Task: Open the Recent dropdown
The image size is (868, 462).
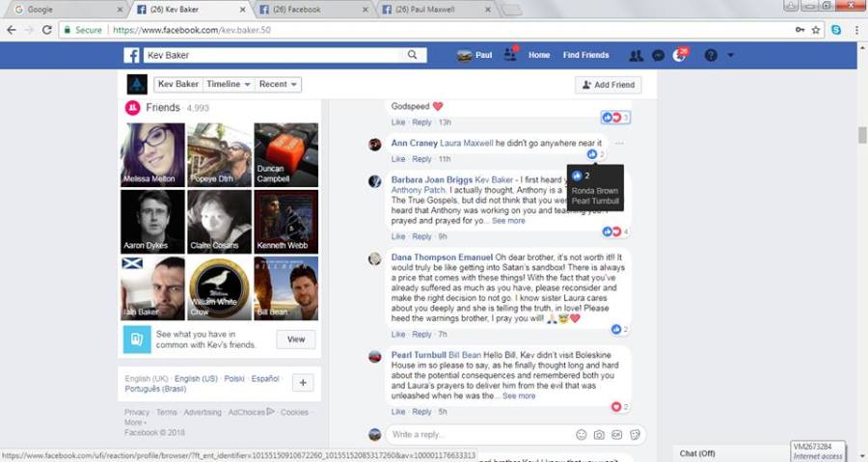Action: click(279, 84)
